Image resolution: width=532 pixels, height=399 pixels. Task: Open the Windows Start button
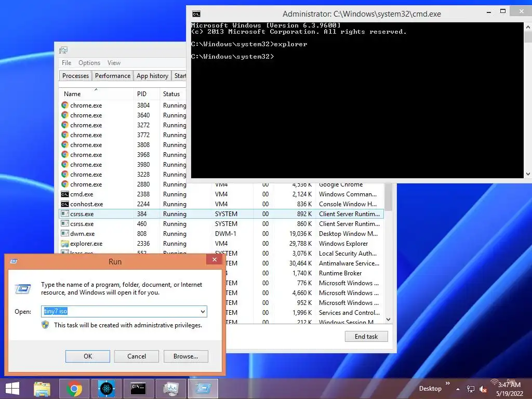[x=12, y=389]
